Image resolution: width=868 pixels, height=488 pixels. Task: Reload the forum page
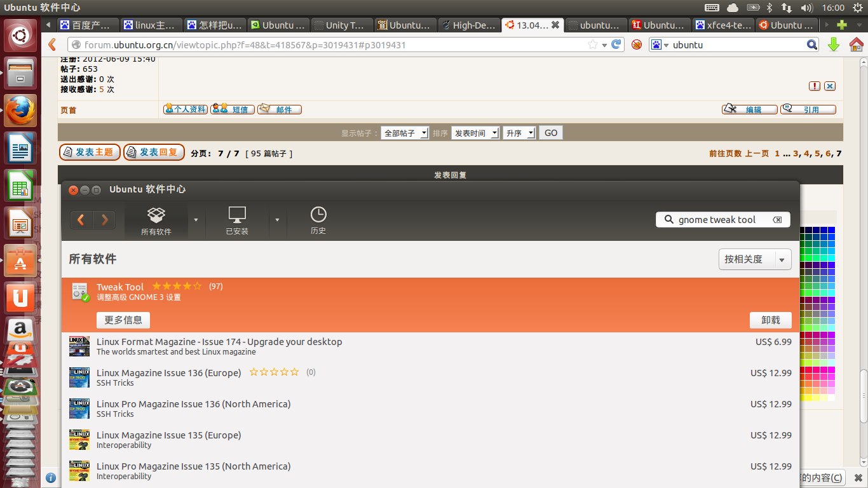(616, 44)
